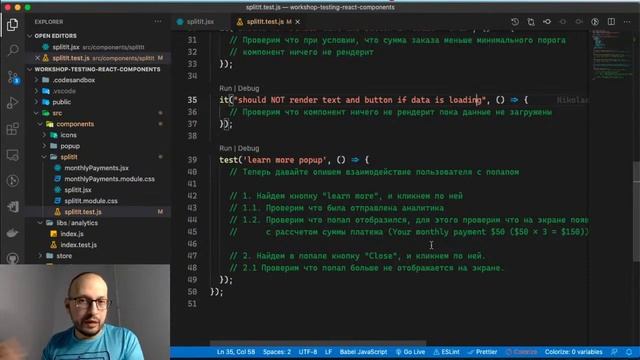Click the dimmed middle commit-node toolbar icon
640x360 pixels.
[x=563, y=22]
